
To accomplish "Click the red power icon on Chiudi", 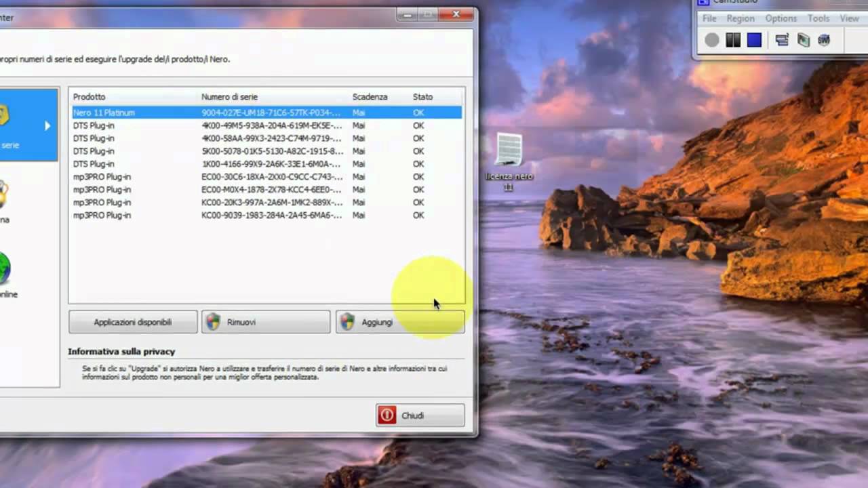I will [x=387, y=415].
